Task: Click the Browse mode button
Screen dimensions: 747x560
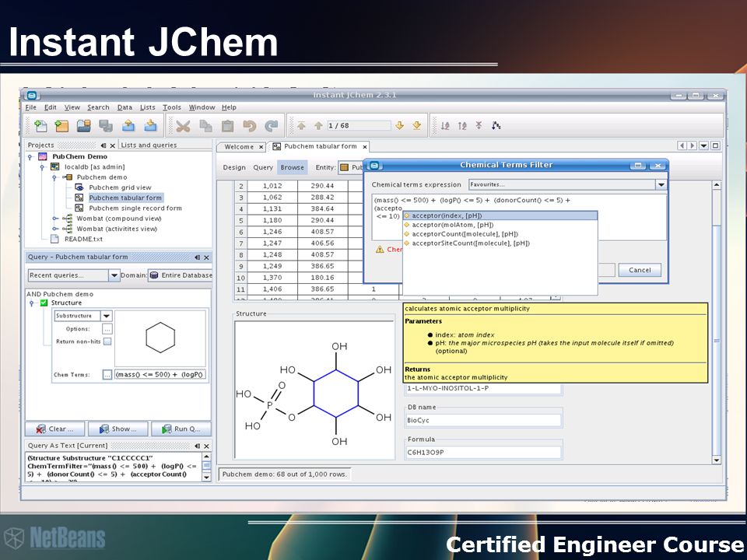Action: pos(292,168)
